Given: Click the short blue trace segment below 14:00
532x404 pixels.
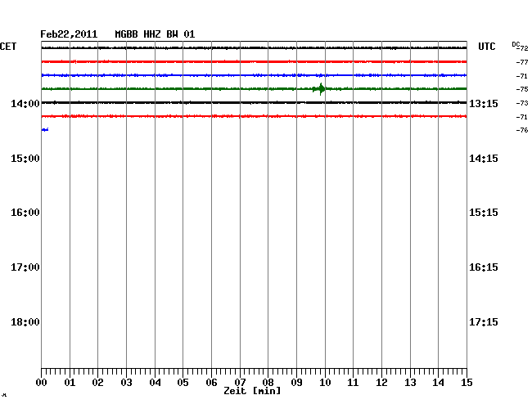Looking at the screenshot, I should coord(45,130).
